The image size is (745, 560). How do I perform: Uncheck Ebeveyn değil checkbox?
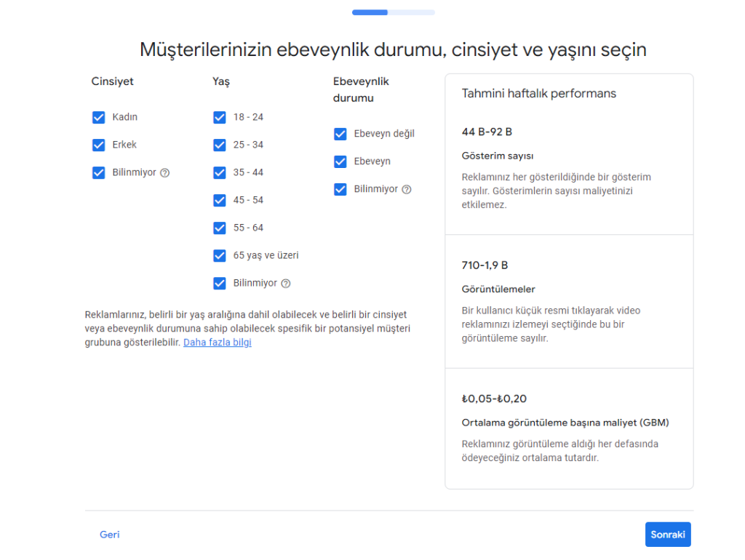coord(340,134)
